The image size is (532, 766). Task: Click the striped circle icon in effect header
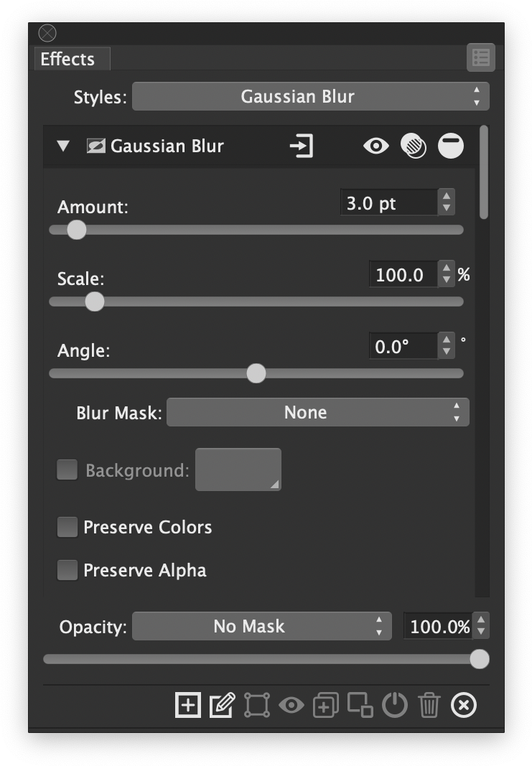tap(414, 146)
